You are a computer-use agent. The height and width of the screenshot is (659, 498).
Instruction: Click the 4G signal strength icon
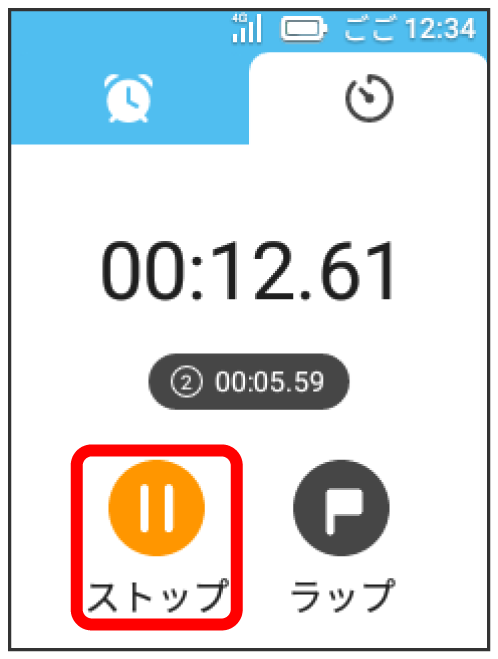click(247, 28)
